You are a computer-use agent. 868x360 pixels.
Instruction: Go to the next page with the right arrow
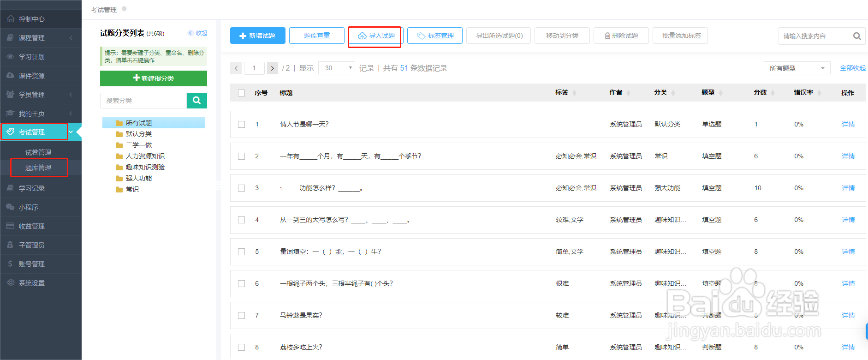click(273, 68)
